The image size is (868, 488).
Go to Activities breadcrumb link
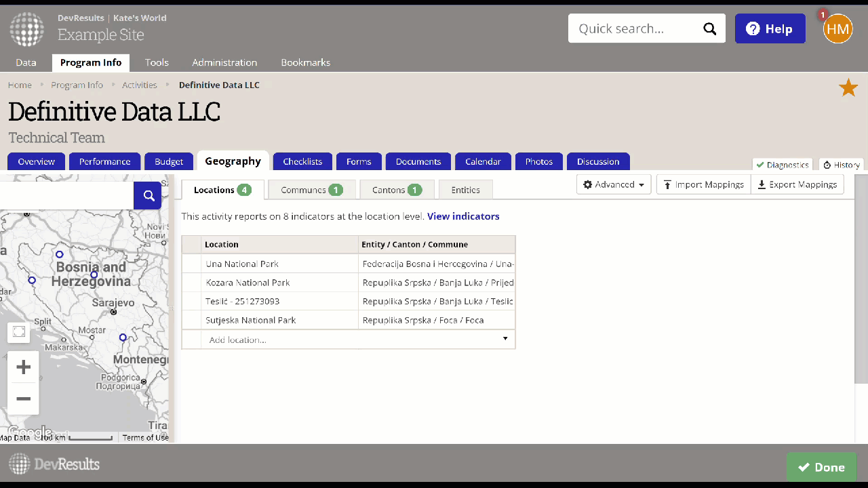point(140,85)
